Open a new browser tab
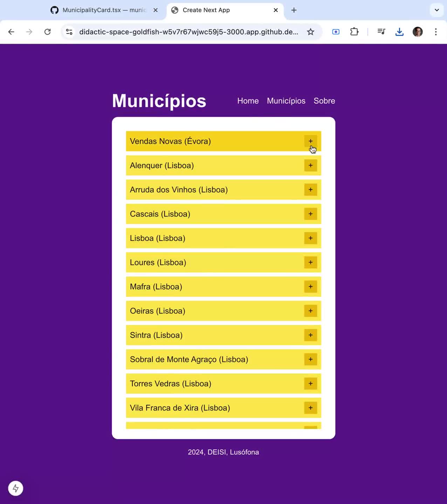Viewport: 447px width, 504px height. pyautogui.click(x=294, y=10)
